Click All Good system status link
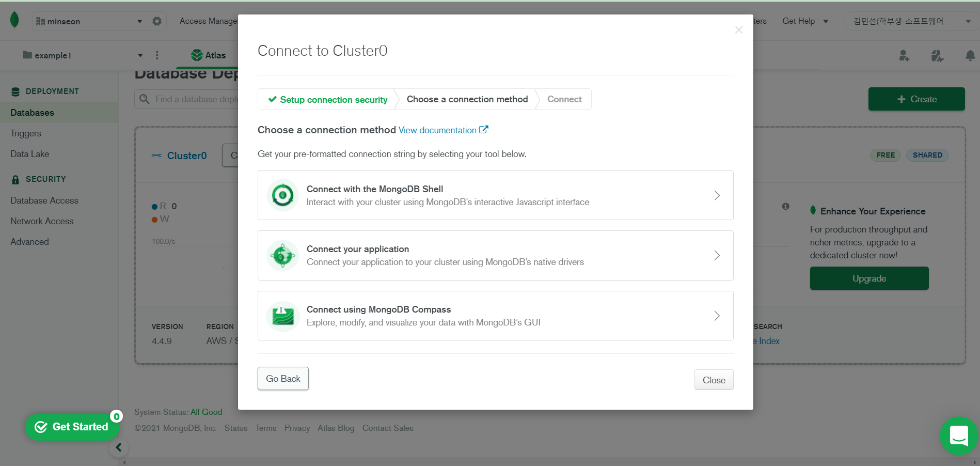Viewport: 980px width, 466px height. click(206, 412)
